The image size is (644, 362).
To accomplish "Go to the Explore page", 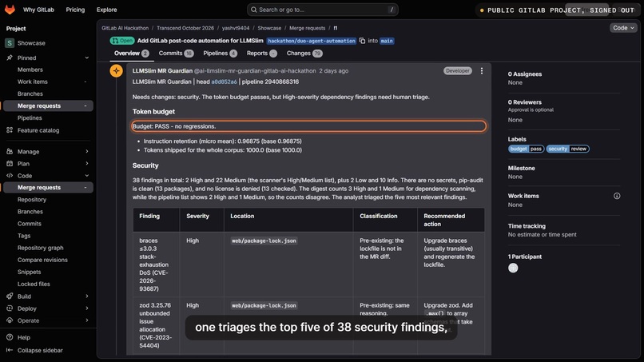I will (x=107, y=10).
